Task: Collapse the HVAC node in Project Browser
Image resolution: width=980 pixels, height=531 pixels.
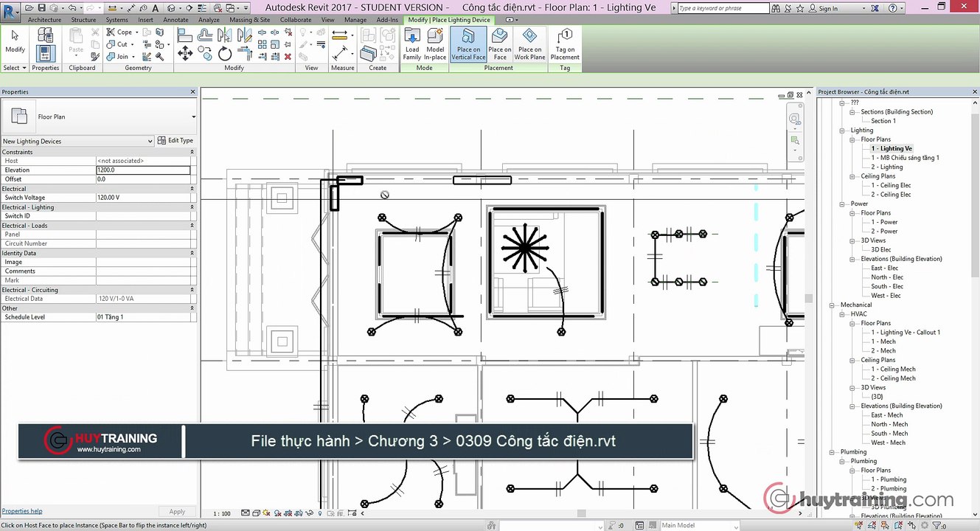Action: pos(844,314)
